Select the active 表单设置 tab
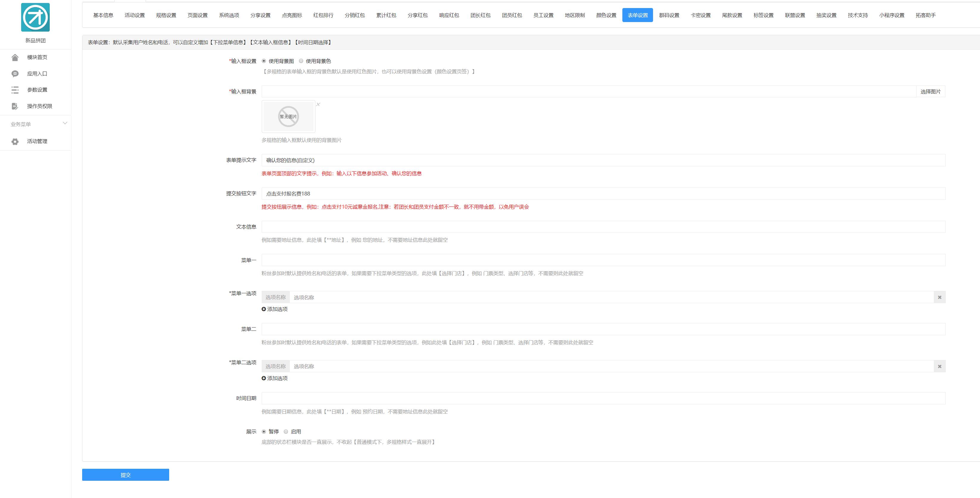The height and width of the screenshot is (498, 980). tap(638, 15)
